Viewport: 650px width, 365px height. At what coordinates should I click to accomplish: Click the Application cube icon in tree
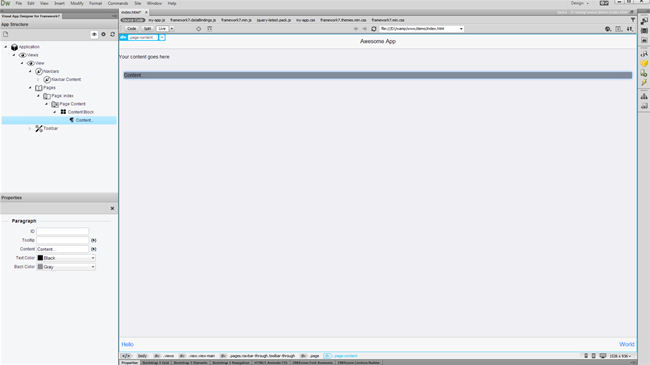click(x=15, y=47)
